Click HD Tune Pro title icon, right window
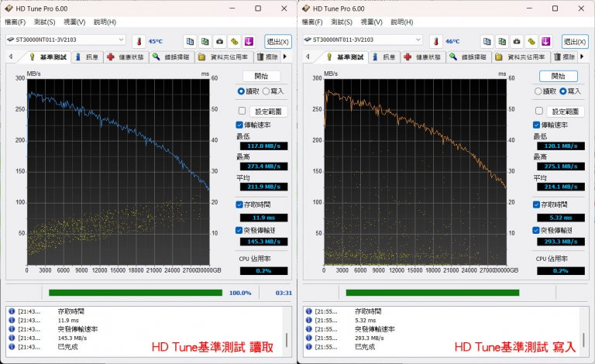Screen dimensions: 595x364 point(306,9)
